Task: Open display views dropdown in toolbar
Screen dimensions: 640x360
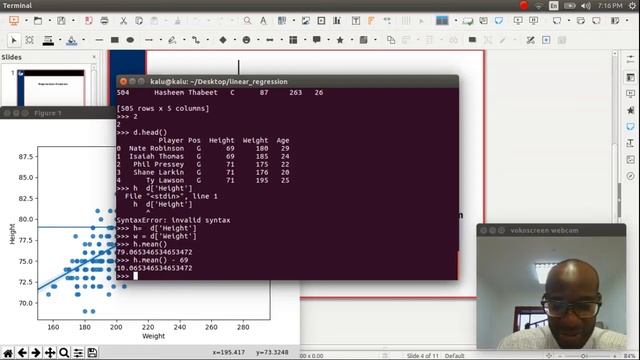Action: coord(456,20)
